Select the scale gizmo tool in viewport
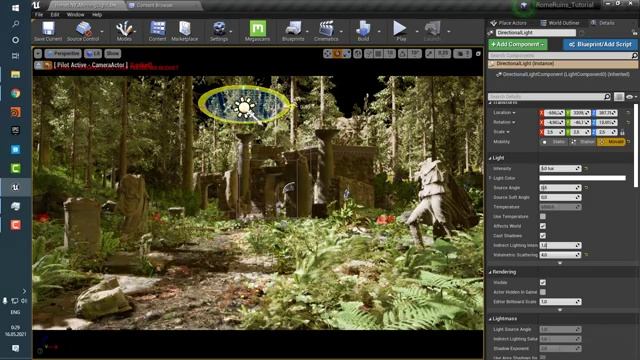The image size is (640, 360). pyautogui.click(x=347, y=54)
